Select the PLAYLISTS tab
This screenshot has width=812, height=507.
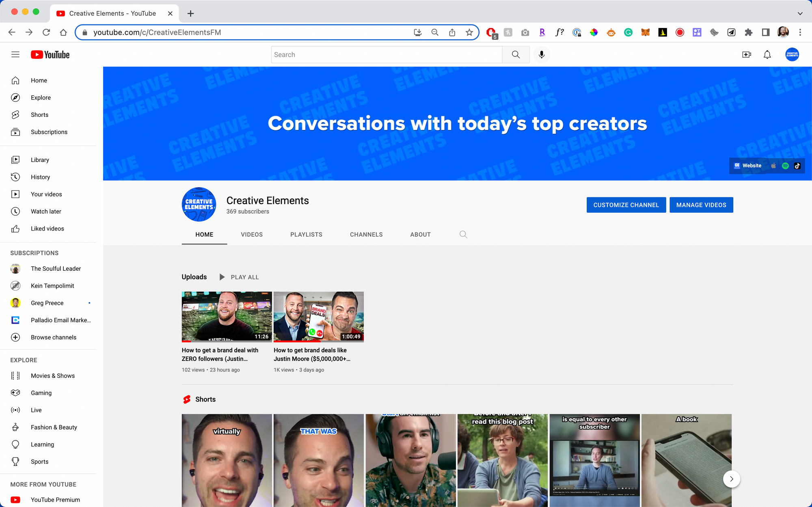click(306, 234)
